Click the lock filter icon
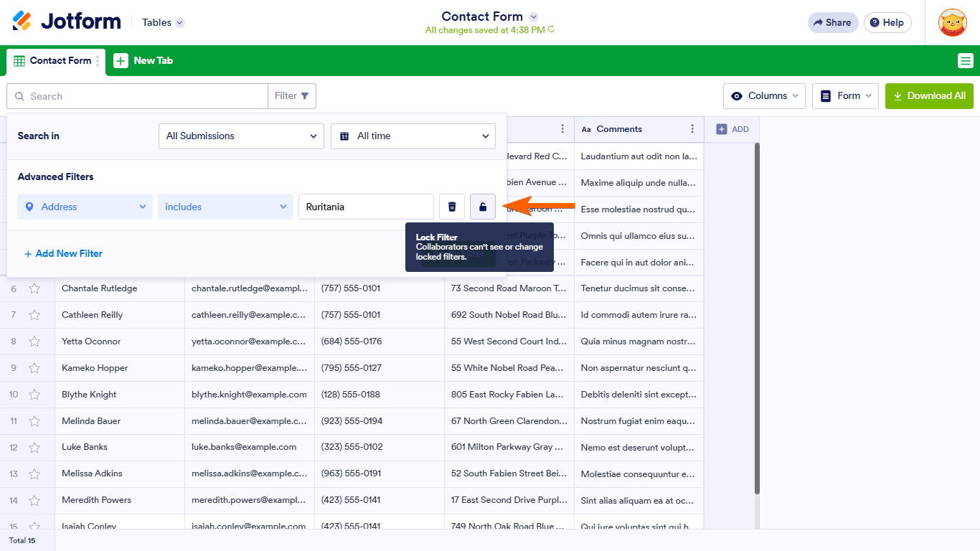This screenshot has width=980, height=551. tap(483, 207)
